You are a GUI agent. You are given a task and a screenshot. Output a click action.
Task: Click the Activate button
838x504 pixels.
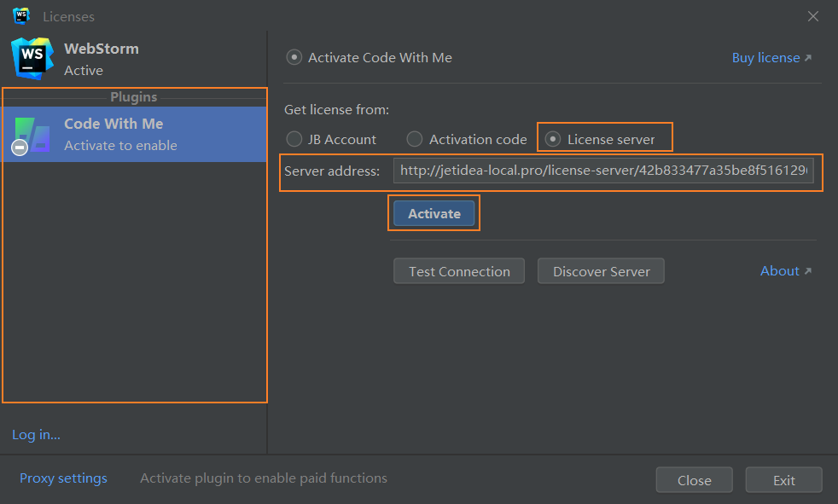coord(434,213)
